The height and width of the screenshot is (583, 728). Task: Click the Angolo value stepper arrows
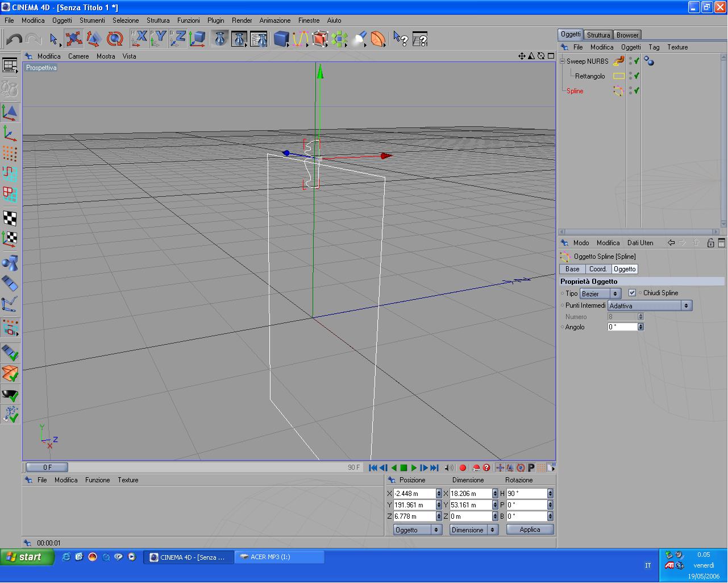click(x=640, y=327)
